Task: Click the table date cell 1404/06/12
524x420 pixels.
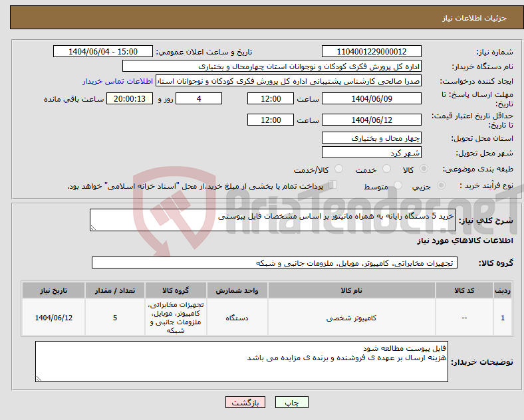Action: coord(53,318)
